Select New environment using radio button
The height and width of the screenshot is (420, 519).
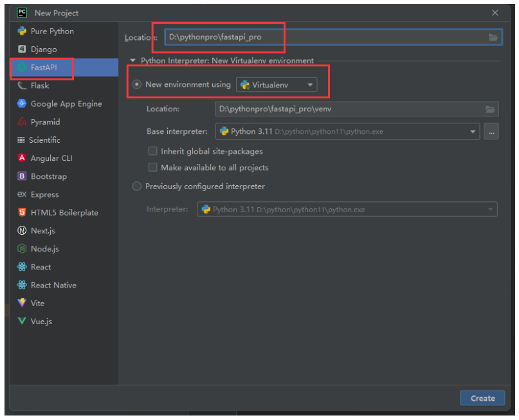coord(137,84)
